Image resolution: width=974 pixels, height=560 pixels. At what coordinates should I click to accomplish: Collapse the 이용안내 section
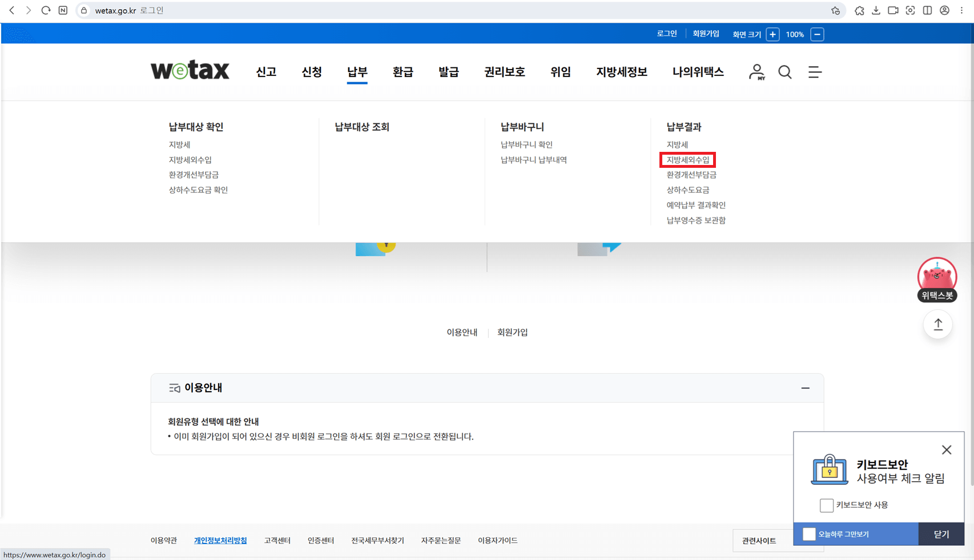(806, 388)
